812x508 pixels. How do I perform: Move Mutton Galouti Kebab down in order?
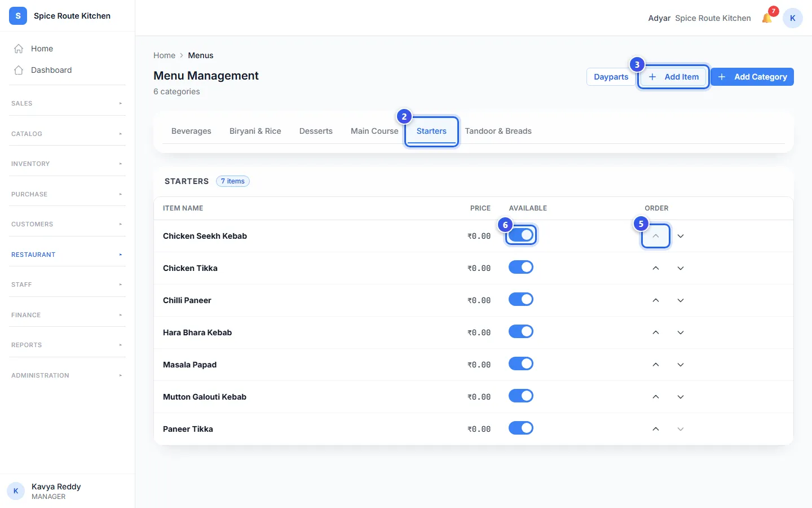(681, 397)
